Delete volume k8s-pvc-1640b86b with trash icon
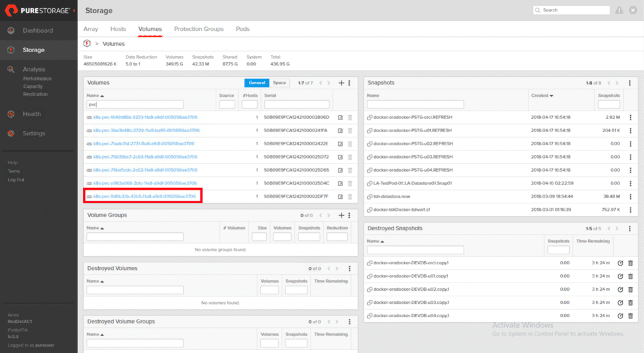This screenshot has width=644, height=353. (350, 118)
